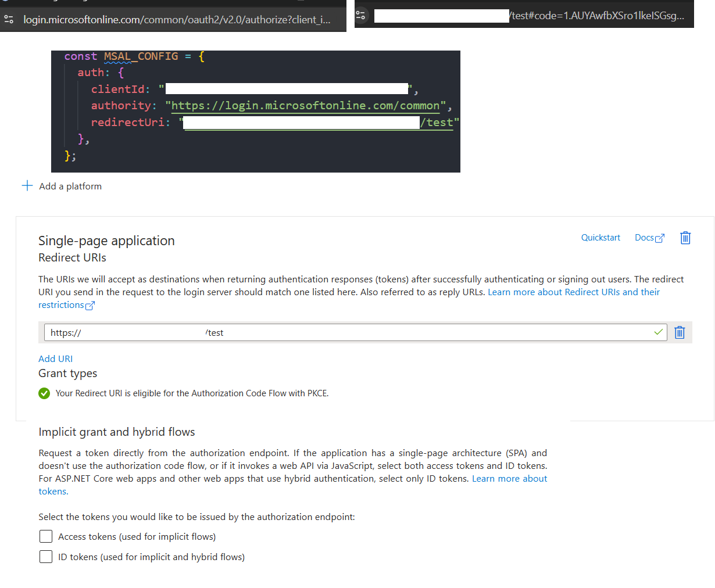Click the login.microsoftonline.com address bar URL

pyautogui.click(x=177, y=20)
